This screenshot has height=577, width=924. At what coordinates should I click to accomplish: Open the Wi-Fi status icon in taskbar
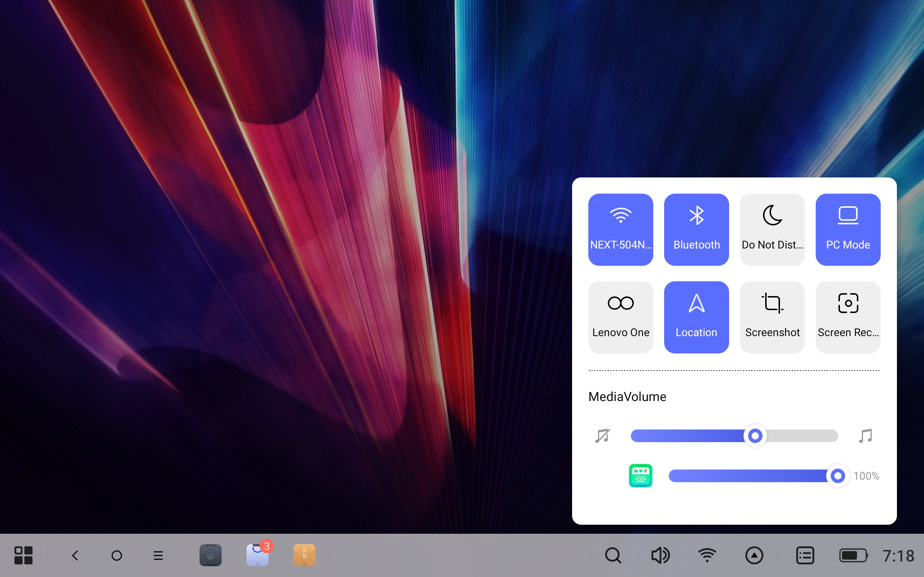tap(707, 555)
